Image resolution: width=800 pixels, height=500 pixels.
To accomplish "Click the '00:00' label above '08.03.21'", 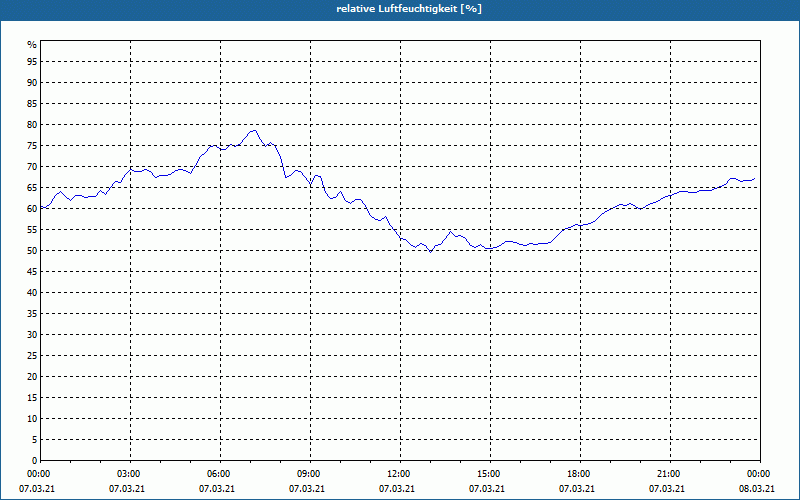I will pos(759,474).
